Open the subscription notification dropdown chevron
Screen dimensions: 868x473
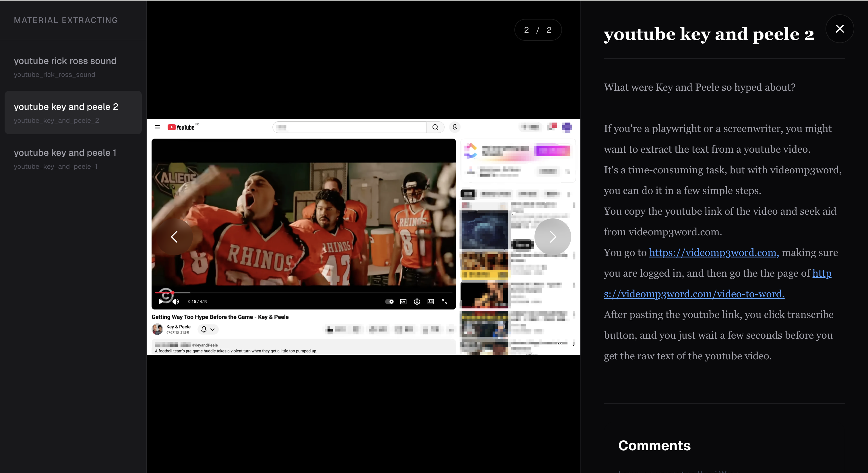213,329
